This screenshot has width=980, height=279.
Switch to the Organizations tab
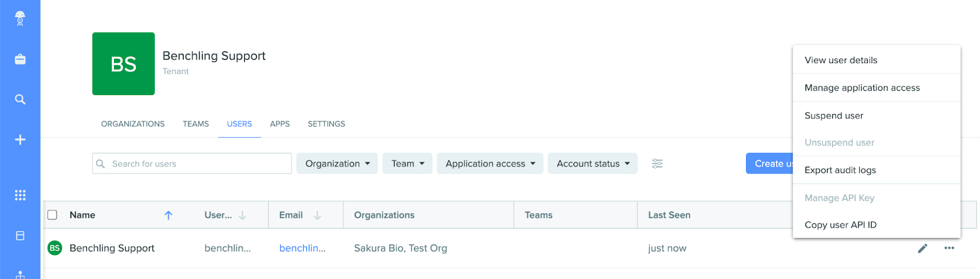coord(133,124)
